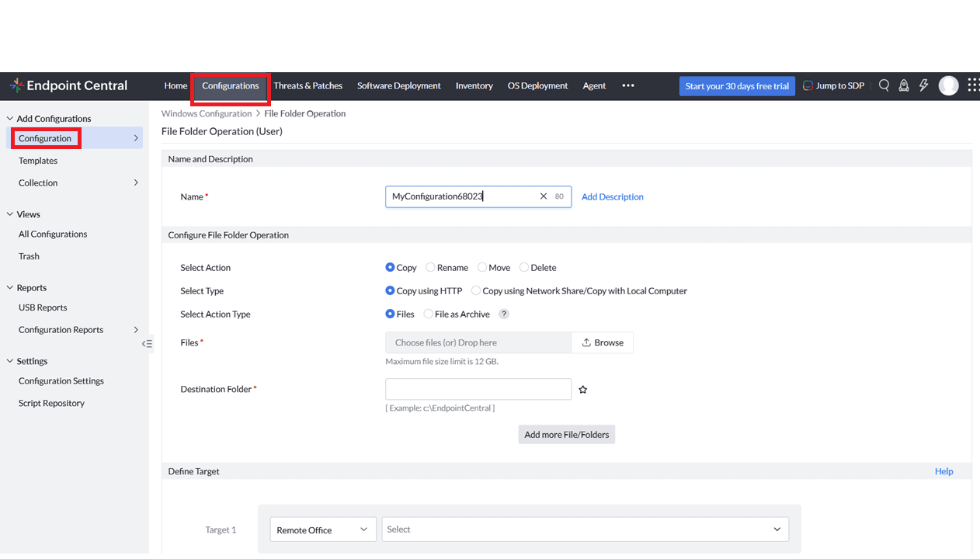Viewport: 980px width, 559px height.
Task: Click Start your 30 days free trial
Action: point(737,86)
